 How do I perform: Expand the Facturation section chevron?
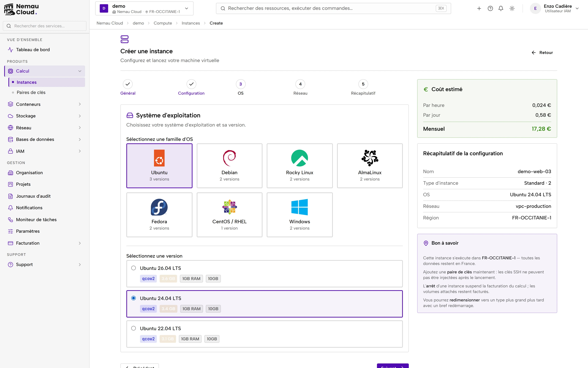coord(80,243)
